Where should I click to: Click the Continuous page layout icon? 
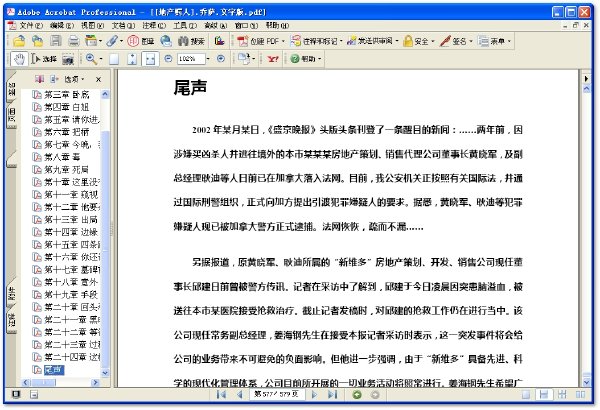tap(544, 394)
